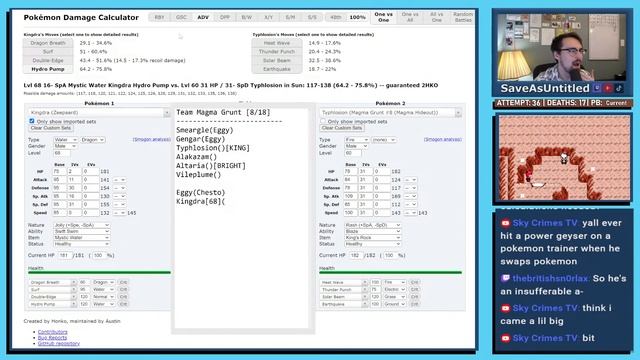Click YouTube icon beside 'think i came' message
The width and height of the screenshot is (640, 360).
pyautogui.click(x=505, y=308)
